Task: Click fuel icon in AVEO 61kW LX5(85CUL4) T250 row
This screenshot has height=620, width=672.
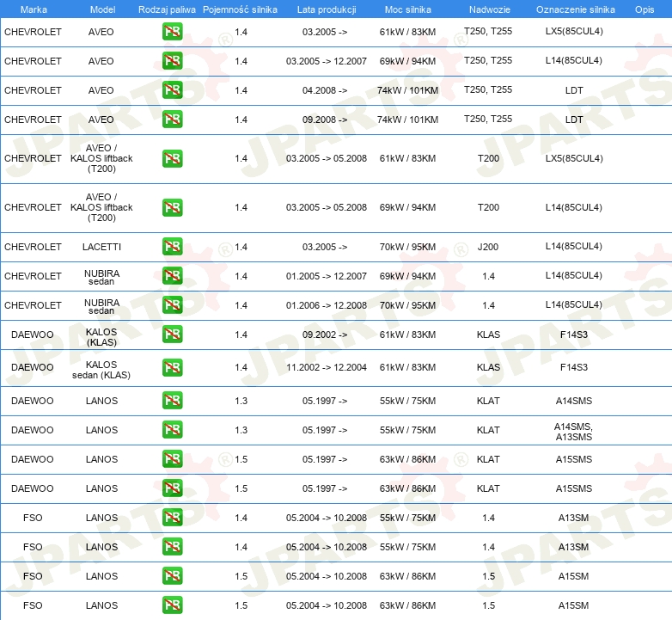Action: (x=172, y=32)
